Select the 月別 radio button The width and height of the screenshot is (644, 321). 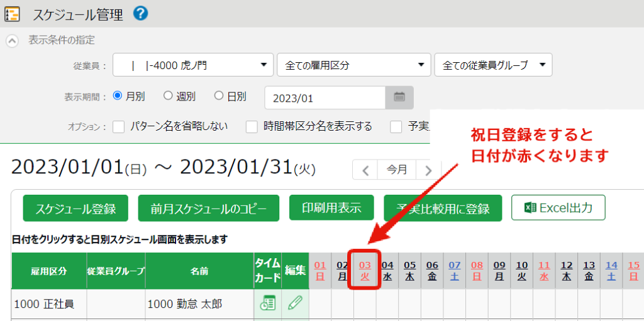(117, 96)
